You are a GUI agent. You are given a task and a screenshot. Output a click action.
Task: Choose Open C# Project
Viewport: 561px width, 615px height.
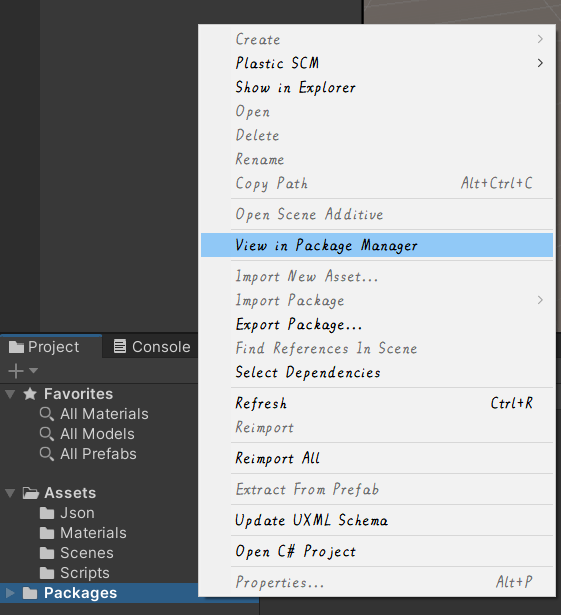(x=377, y=551)
